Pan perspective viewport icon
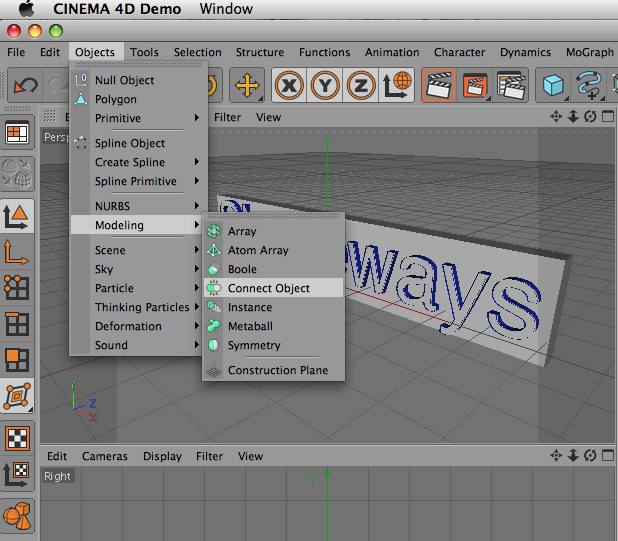 [x=556, y=117]
